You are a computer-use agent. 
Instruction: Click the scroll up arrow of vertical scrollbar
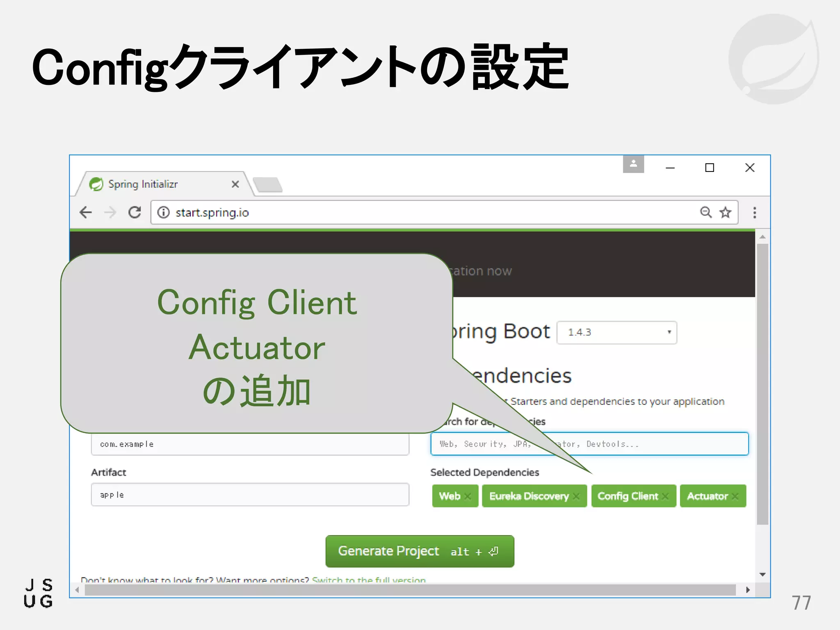tap(762, 237)
